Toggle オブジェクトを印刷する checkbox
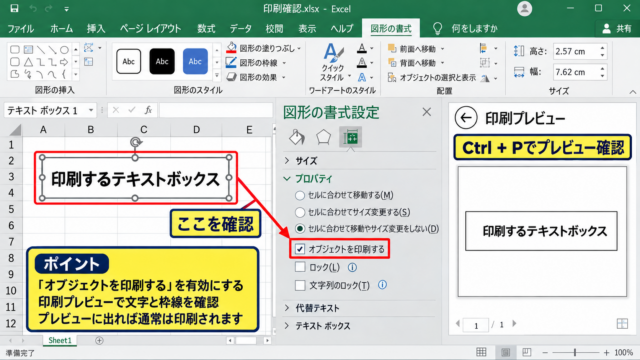 pos(300,249)
